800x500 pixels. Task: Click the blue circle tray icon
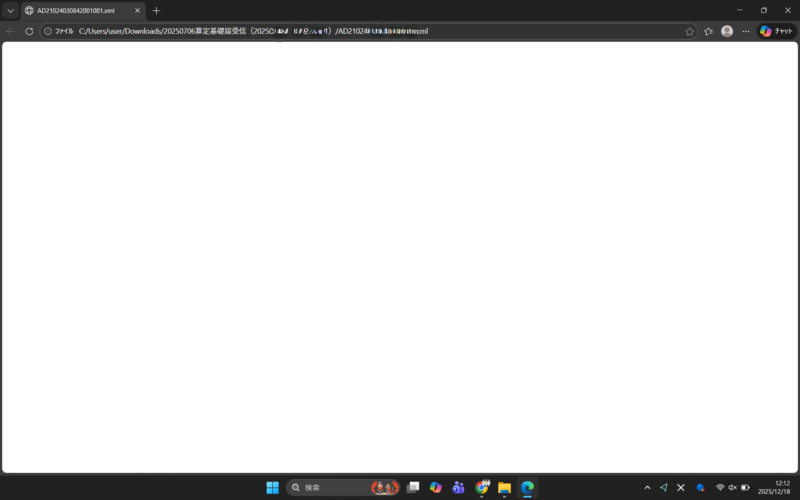[x=701, y=487]
